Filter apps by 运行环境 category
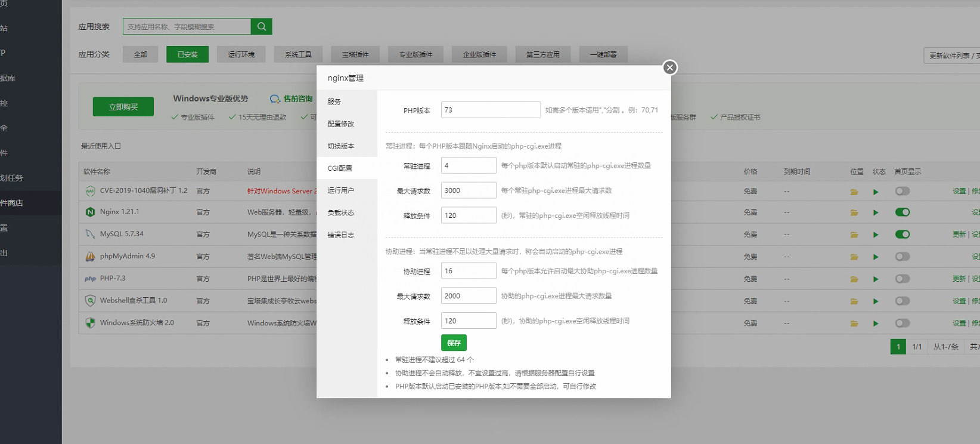The width and height of the screenshot is (980, 444). (x=241, y=54)
